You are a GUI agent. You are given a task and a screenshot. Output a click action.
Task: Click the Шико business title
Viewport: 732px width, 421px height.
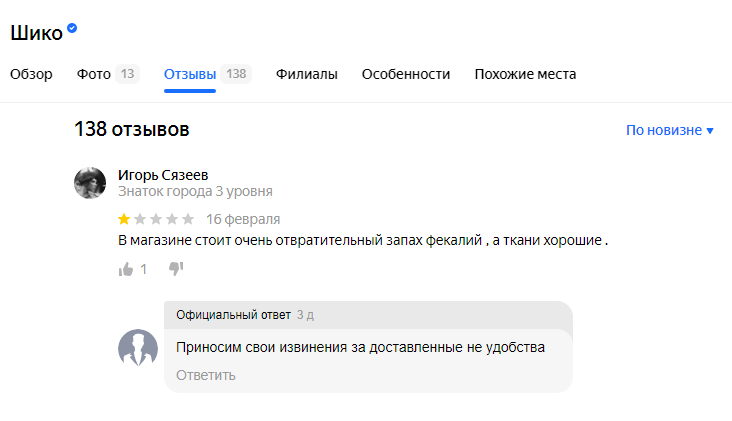36,33
